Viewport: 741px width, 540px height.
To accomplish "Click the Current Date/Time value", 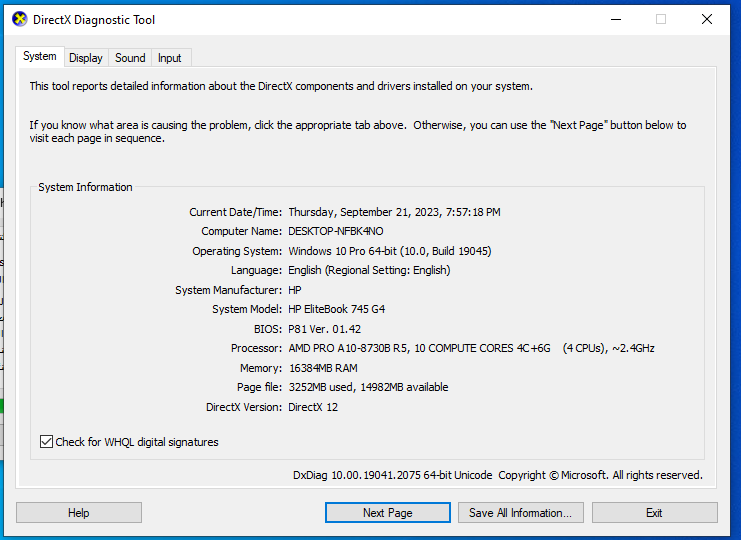I will [x=394, y=212].
